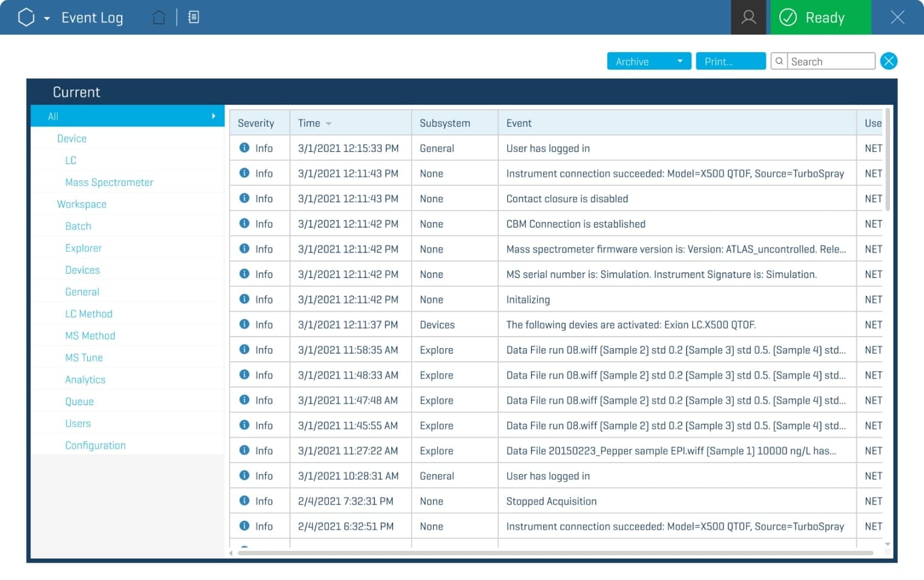
Task: Open the event log notebook icon
Action: 194,18
